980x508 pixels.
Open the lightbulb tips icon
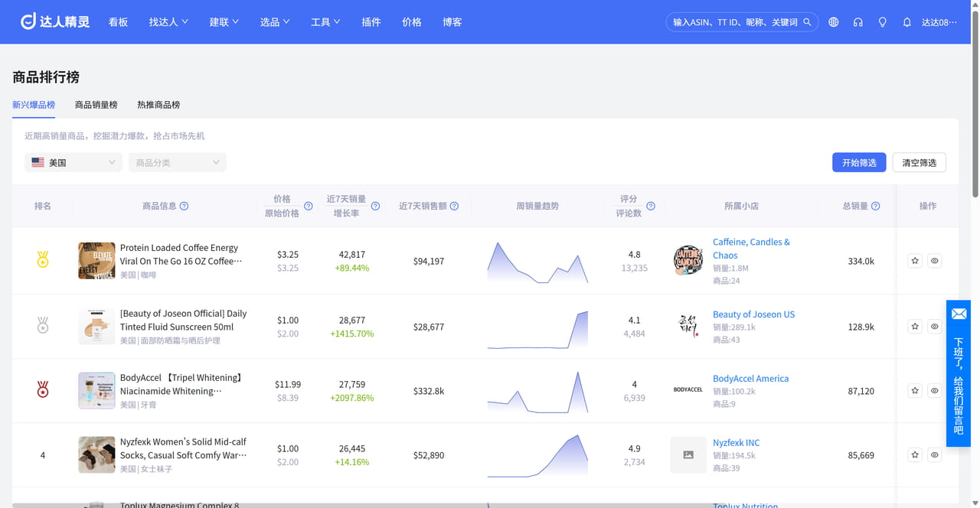pyautogui.click(x=882, y=22)
